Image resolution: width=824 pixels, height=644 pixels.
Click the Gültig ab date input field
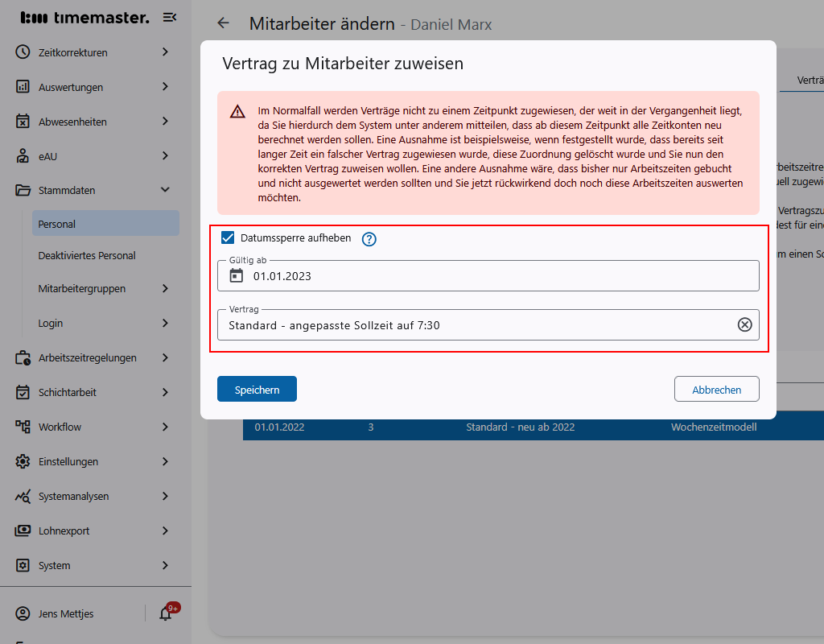[499, 276]
